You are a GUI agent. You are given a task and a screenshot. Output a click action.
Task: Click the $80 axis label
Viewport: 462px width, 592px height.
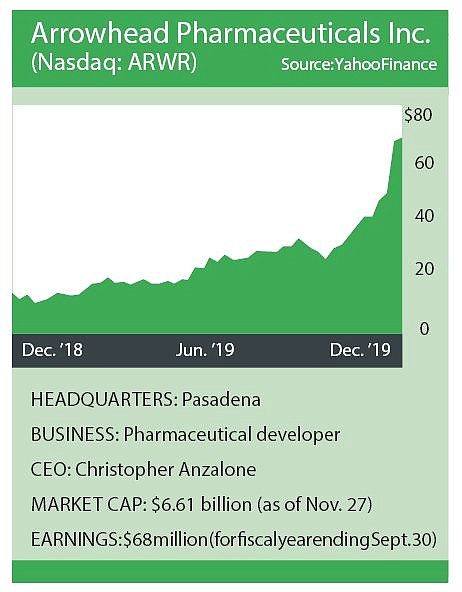click(x=418, y=115)
